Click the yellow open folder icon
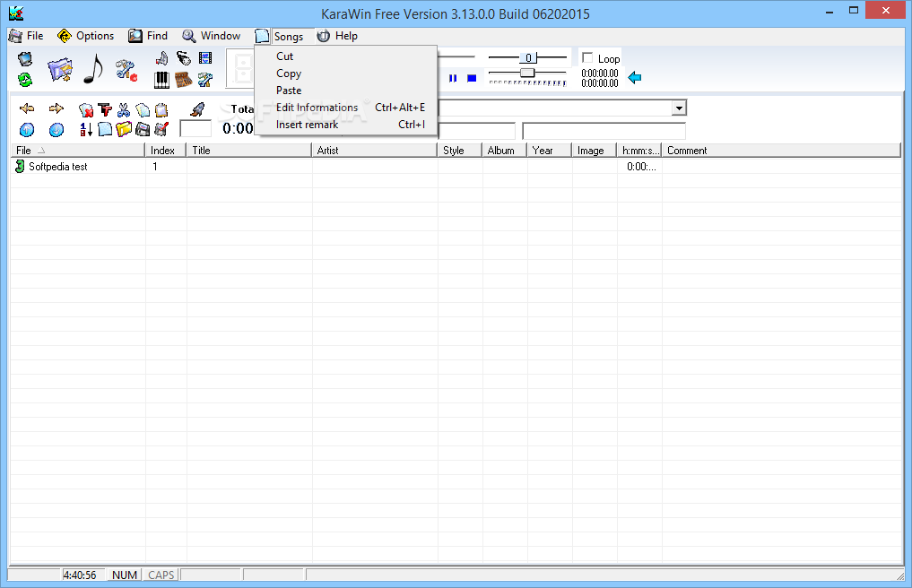912x588 pixels. coord(124,129)
